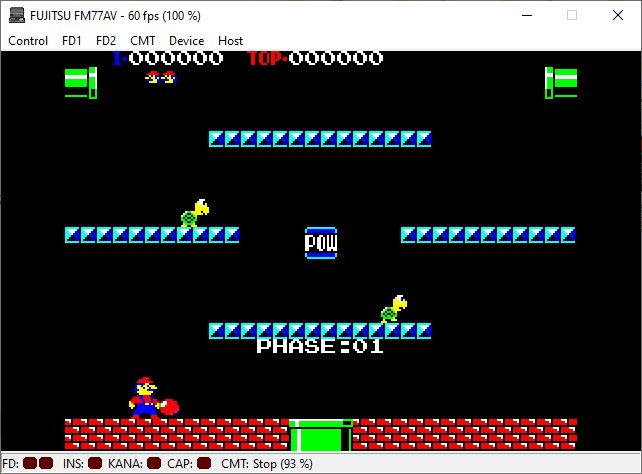
Task: Click the TOP score '000000'
Action: (336, 59)
